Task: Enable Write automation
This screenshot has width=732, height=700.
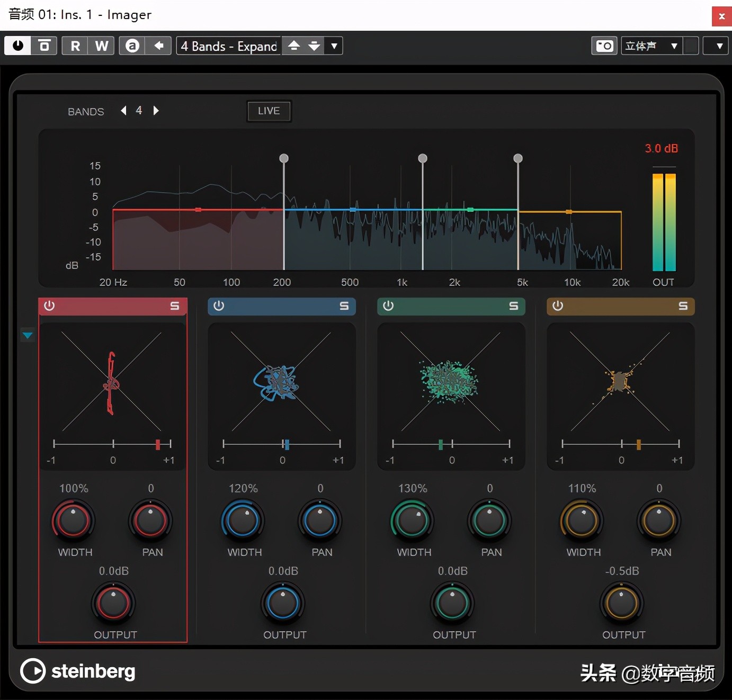Action: (101, 46)
